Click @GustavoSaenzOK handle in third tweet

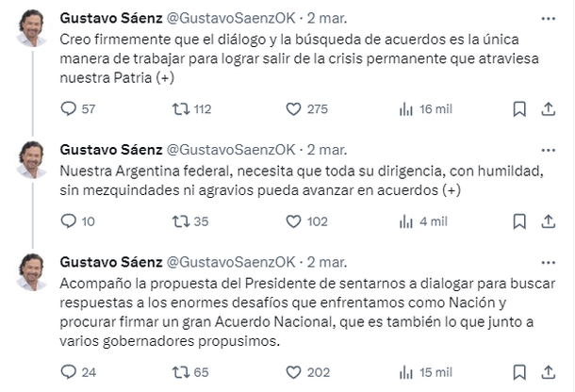coord(230,261)
